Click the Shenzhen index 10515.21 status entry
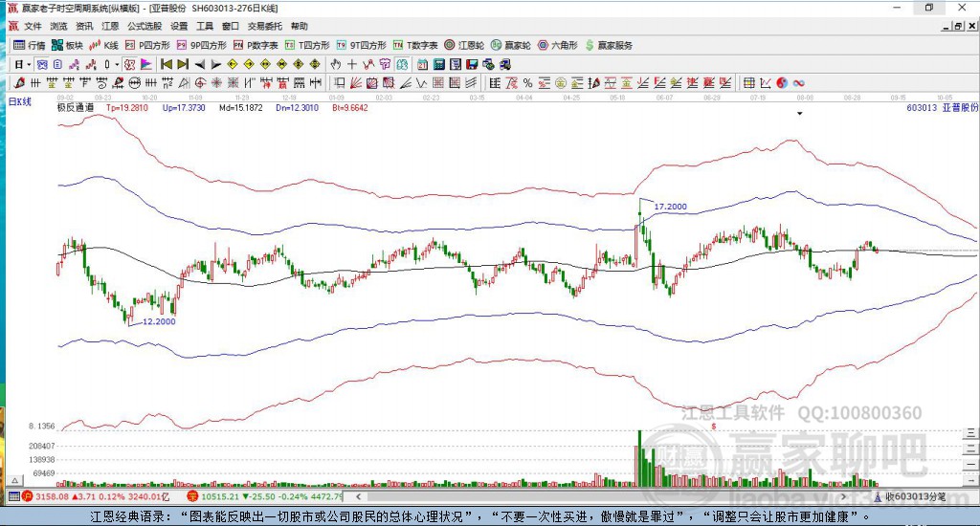980x526 pixels. 265,496
